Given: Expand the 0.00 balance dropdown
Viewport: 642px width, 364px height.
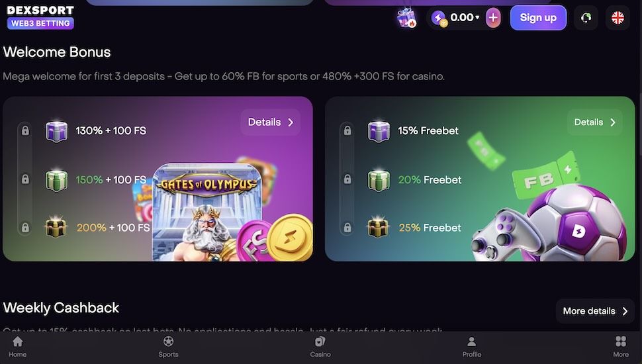Looking at the screenshot, I should [x=465, y=18].
